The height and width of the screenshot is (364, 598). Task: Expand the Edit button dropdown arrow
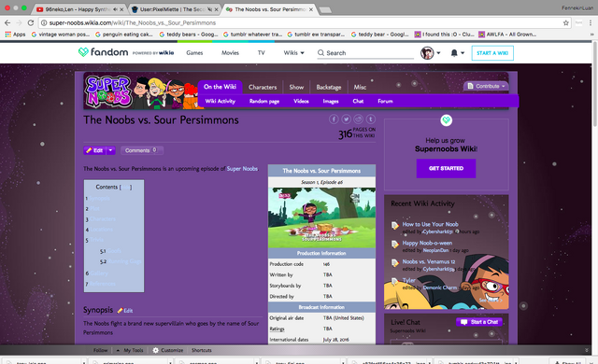pos(110,150)
